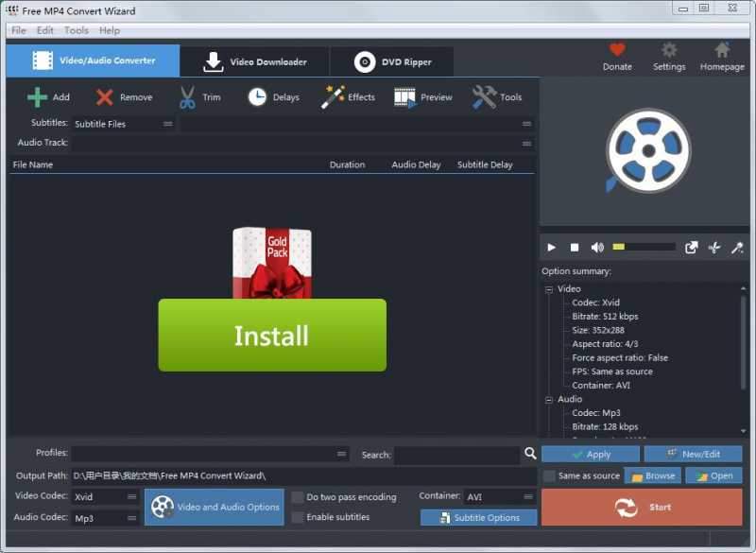
Task: Open the Help menu
Action: [109, 29]
